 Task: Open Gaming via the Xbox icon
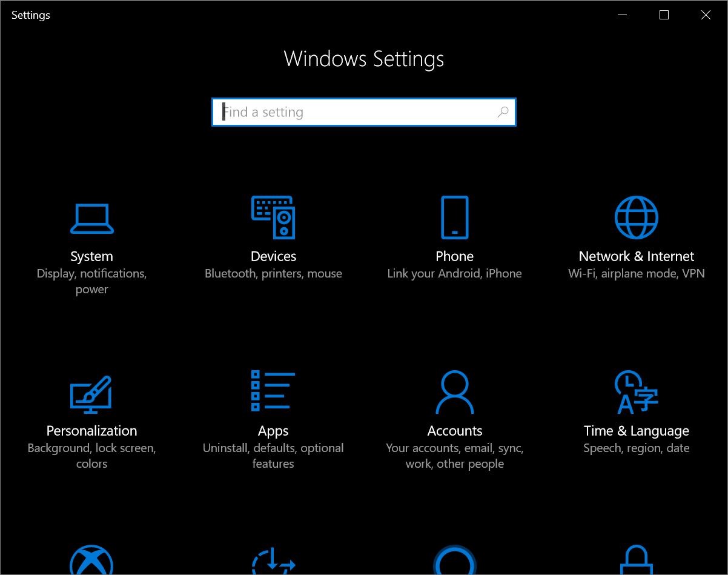pyautogui.click(x=91, y=562)
